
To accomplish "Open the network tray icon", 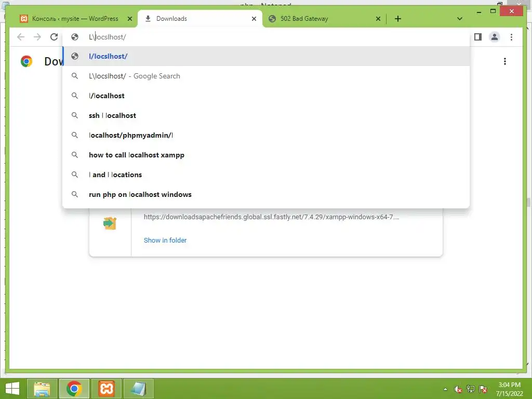I will click(x=471, y=389).
